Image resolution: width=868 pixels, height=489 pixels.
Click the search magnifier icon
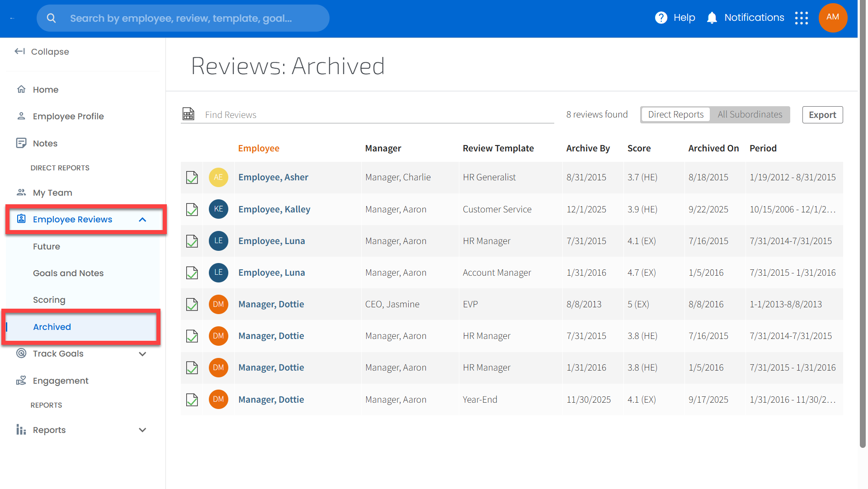(52, 18)
